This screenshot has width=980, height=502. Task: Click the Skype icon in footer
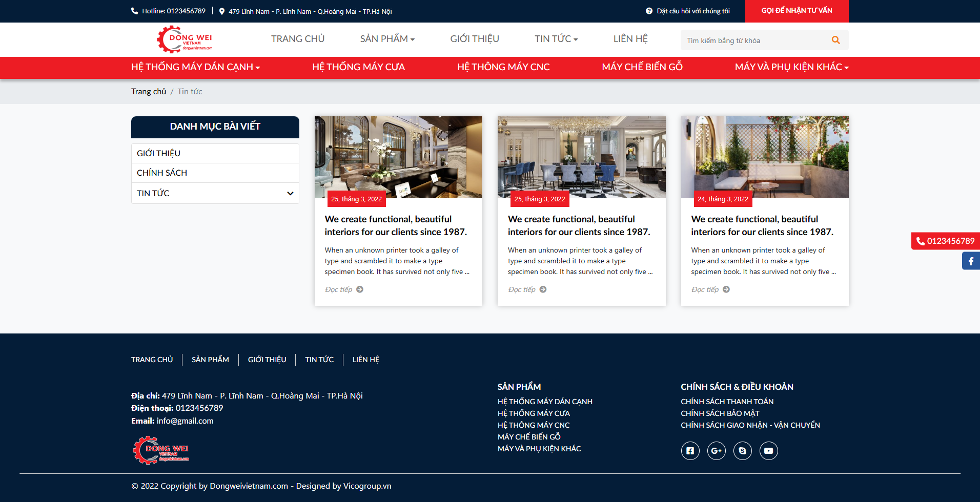tap(742, 451)
